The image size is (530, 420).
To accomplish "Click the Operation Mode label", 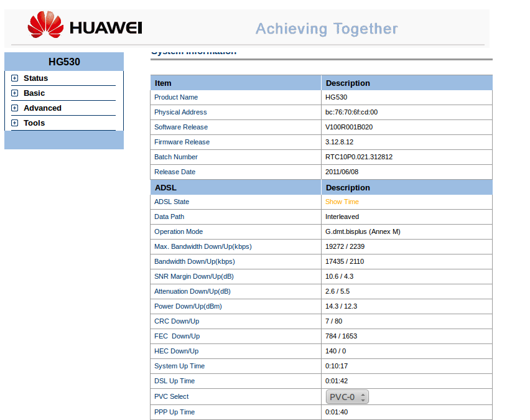I will click(x=179, y=231).
